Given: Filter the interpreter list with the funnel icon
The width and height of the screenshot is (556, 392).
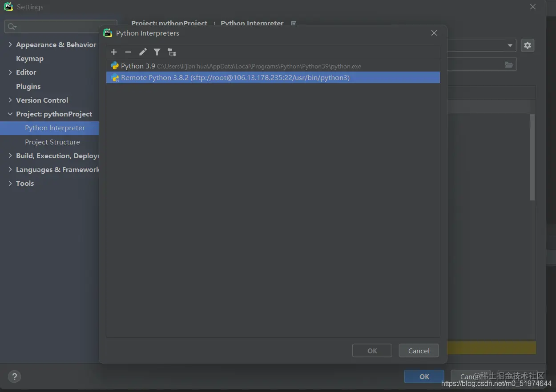Looking at the screenshot, I should click(x=157, y=52).
